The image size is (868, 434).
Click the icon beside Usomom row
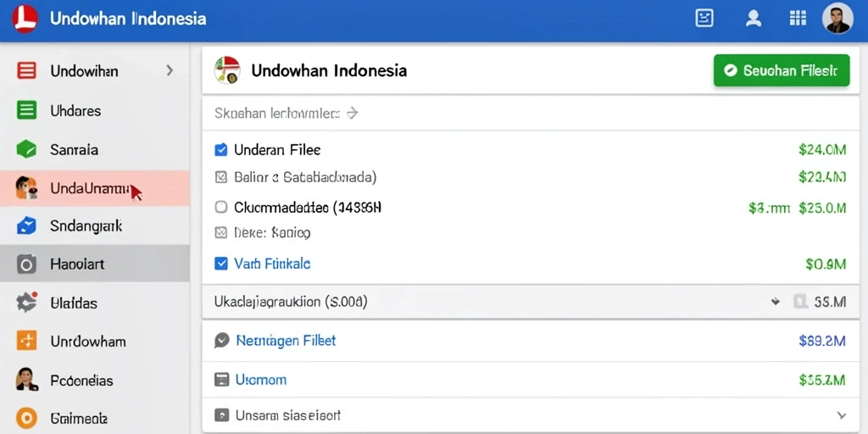[221, 380]
